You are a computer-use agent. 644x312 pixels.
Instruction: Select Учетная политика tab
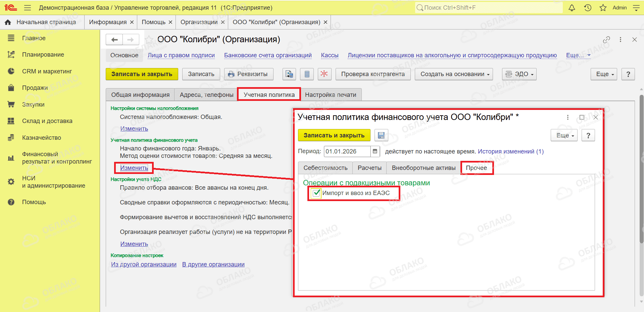pos(269,95)
